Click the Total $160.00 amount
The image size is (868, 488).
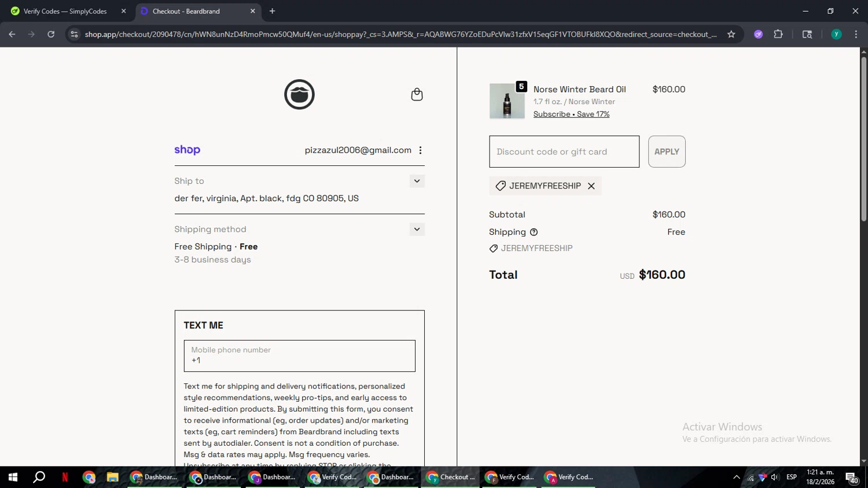point(662,275)
